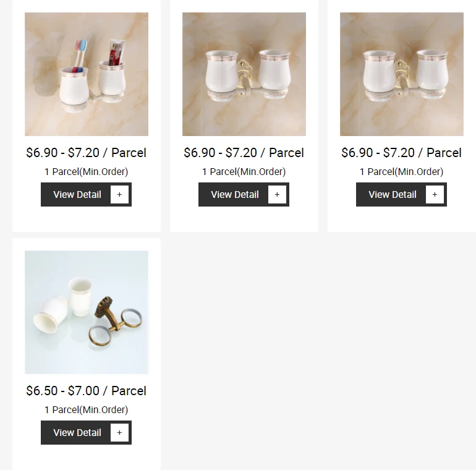This screenshot has width=476, height=470.
Task: Click the minimum order text on the rightmost top card
Action: pos(401,172)
